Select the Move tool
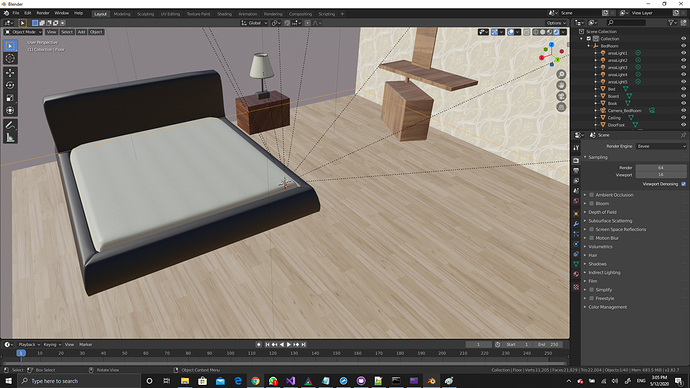The height and width of the screenshot is (388, 690). (x=11, y=73)
